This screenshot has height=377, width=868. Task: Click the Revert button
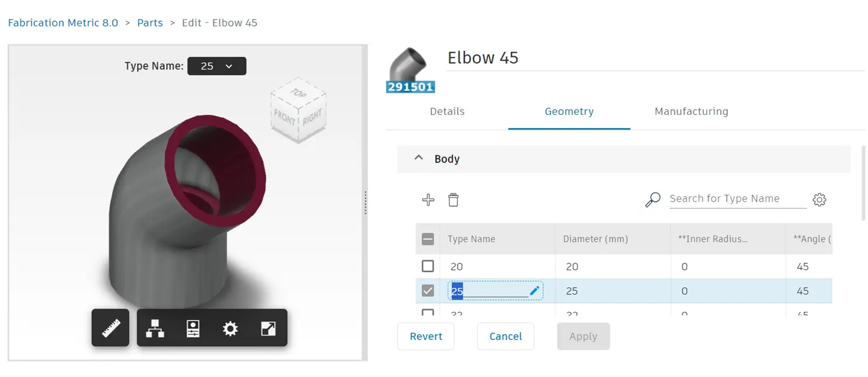(426, 336)
